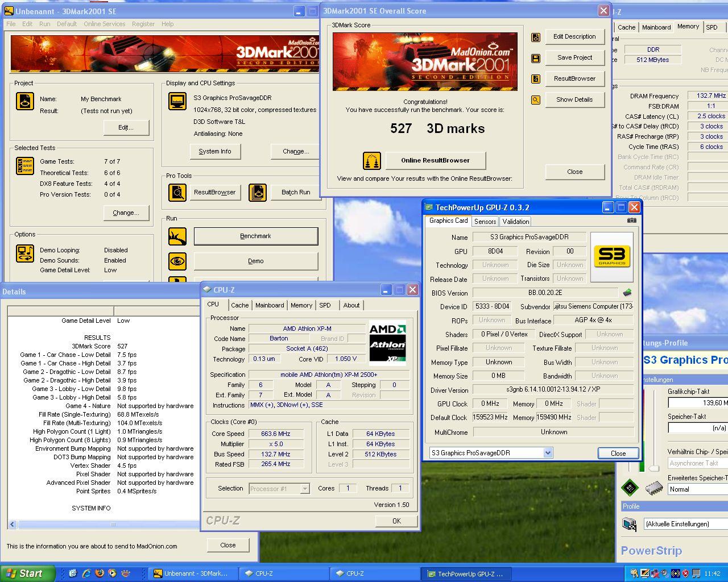This screenshot has height=582, width=728.
Task: Click the AMD Athlon XP logo in CPU-Z
Action: (x=387, y=343)
